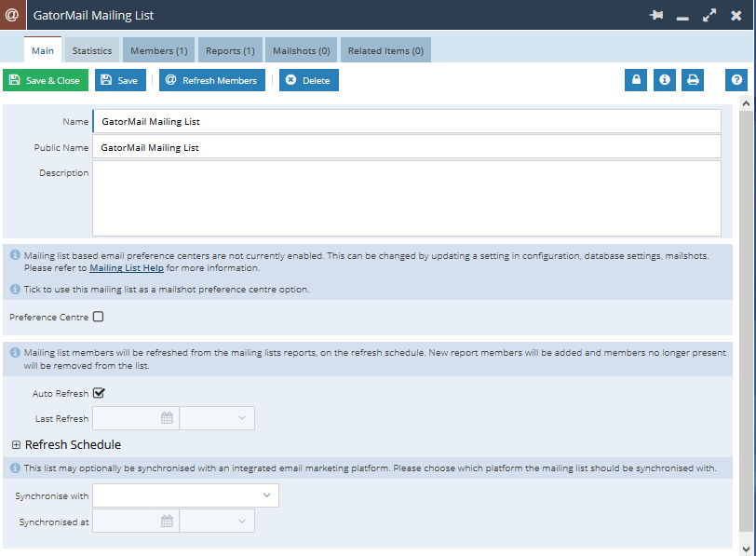Open the Related Items (0) tab

pyautogui.click(x=385, y=50)
